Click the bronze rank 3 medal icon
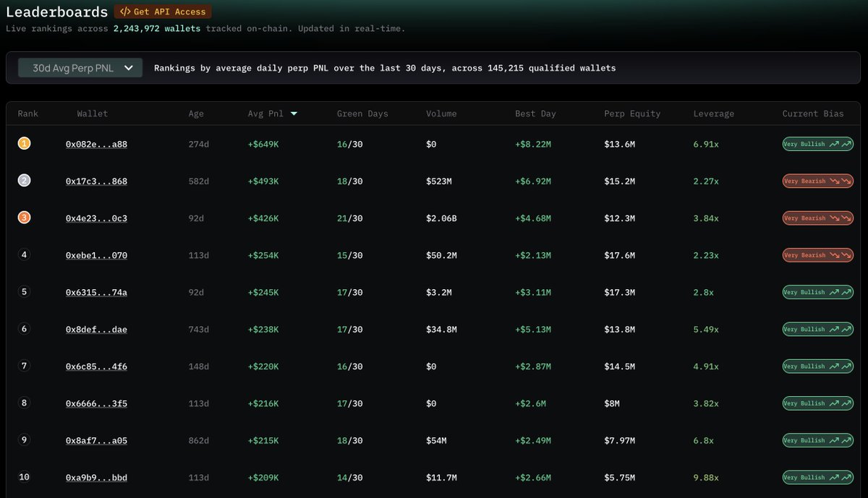Image resolution: width=868 pixels, height=498 pixels. click(x=24, y=218)
